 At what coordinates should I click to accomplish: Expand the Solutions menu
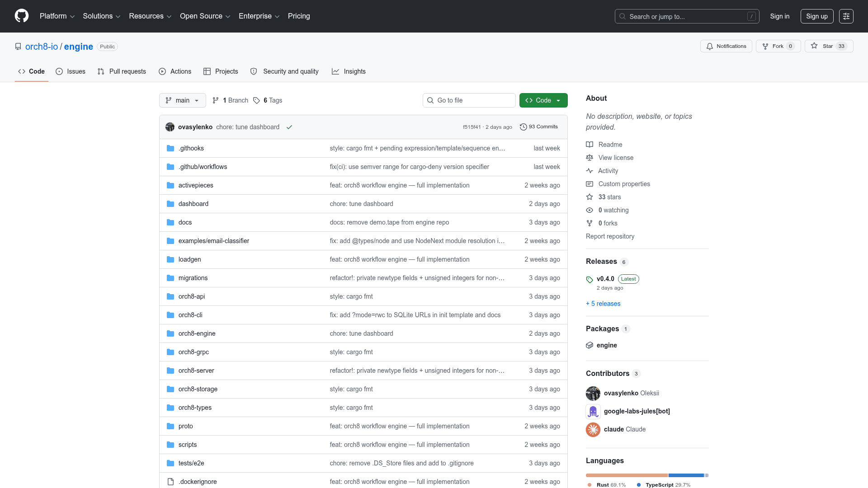pos(101,16)
